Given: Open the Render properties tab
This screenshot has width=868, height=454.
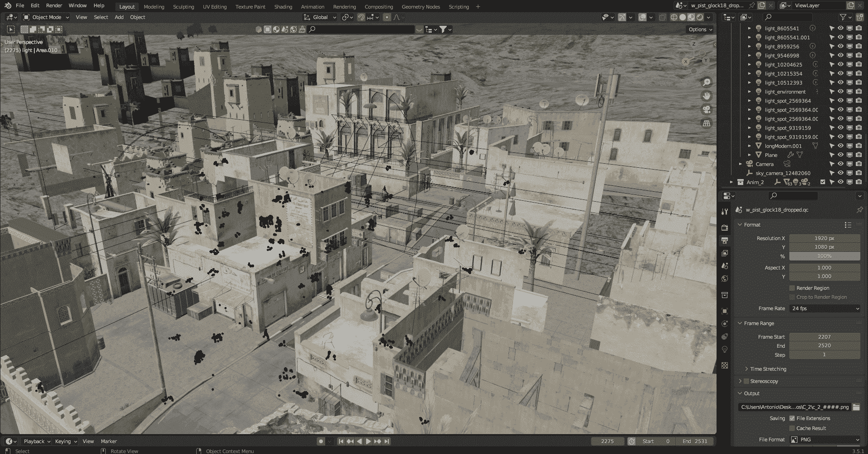Looking at the screenshot, I should tap(725, 227).
